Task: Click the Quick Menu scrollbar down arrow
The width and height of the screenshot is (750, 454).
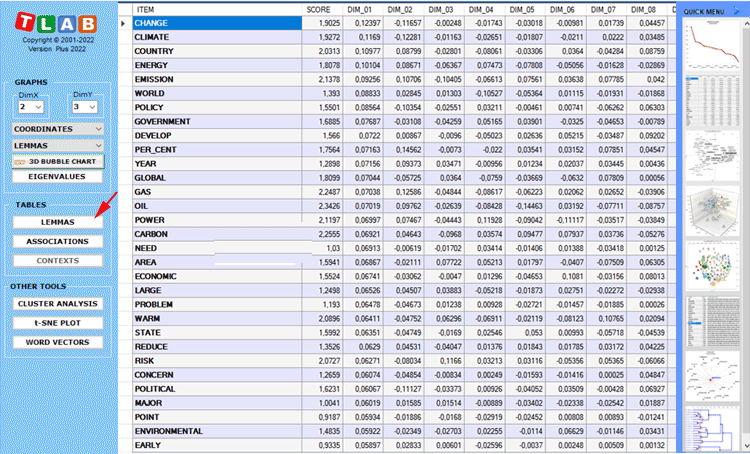Action: point(745,445)
